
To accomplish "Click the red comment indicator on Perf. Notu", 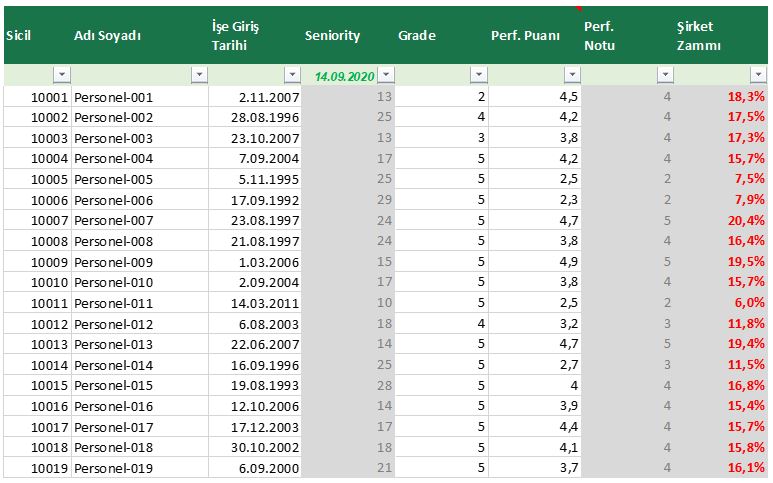I will (x=579, y=9).
